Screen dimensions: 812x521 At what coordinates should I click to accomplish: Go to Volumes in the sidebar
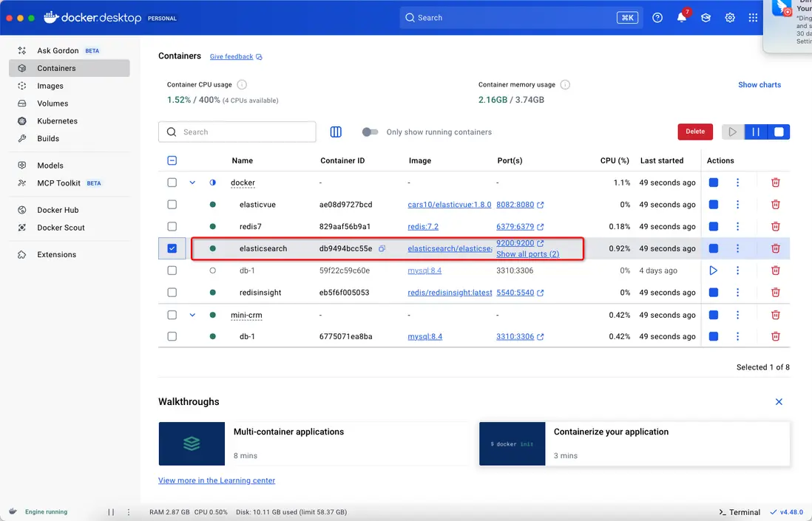coord(53,103)
